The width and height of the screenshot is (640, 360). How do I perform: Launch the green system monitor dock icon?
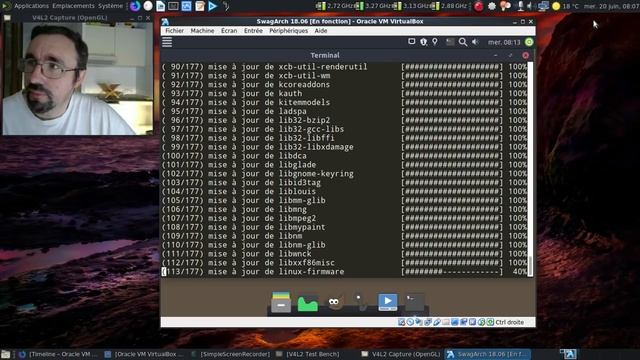tap(308, 304)
